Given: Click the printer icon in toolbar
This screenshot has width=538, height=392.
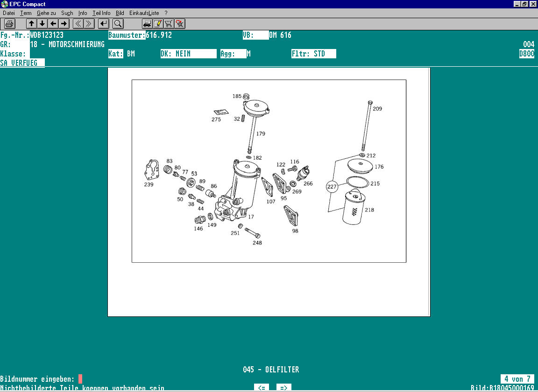Looking at the screenshot, I should [10, 23].
